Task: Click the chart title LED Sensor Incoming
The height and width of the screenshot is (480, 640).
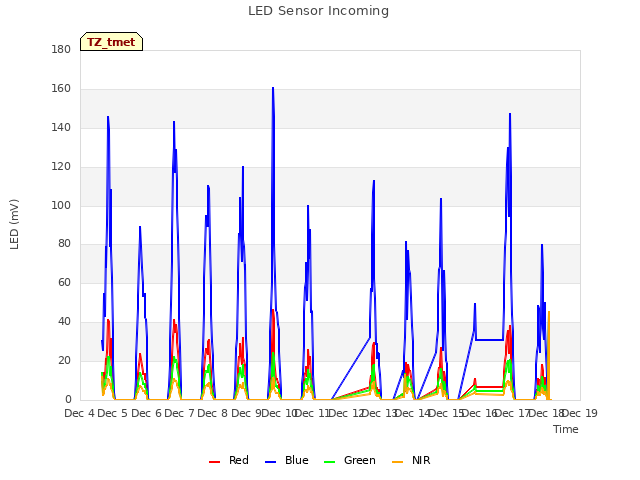Action: pos(318,11)
